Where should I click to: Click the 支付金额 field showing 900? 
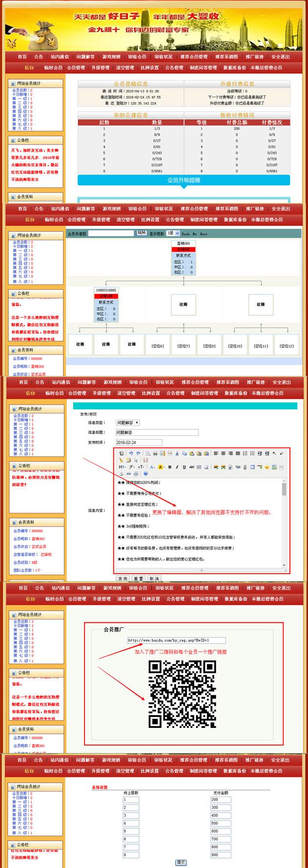click(220, 855)
